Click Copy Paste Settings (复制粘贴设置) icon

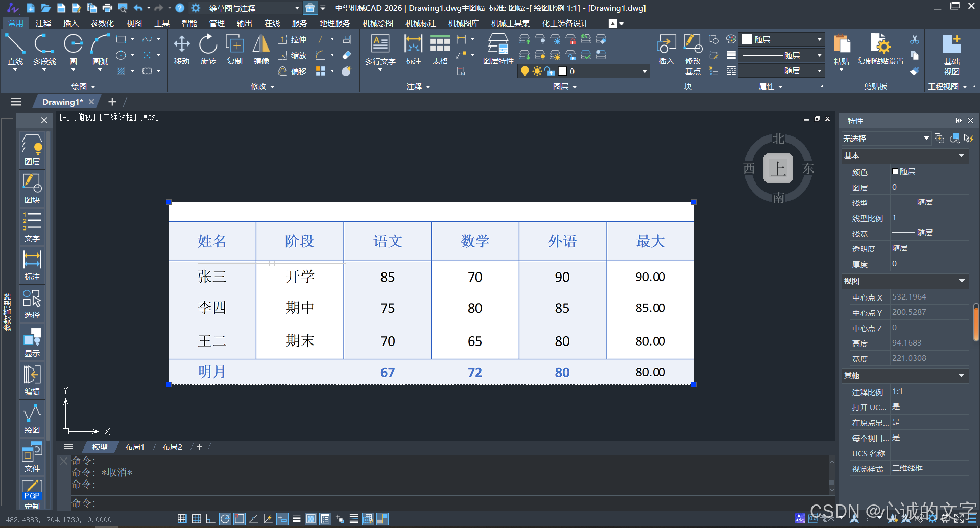click(881, 50)
